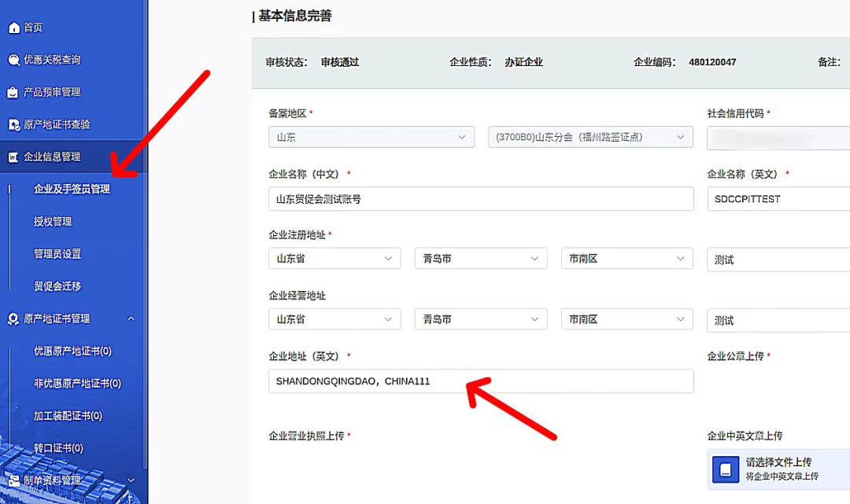Screen dimensions: 850x504
Task: Expand the 制单资料管理 menu chevron
Action: pos(131,480)
